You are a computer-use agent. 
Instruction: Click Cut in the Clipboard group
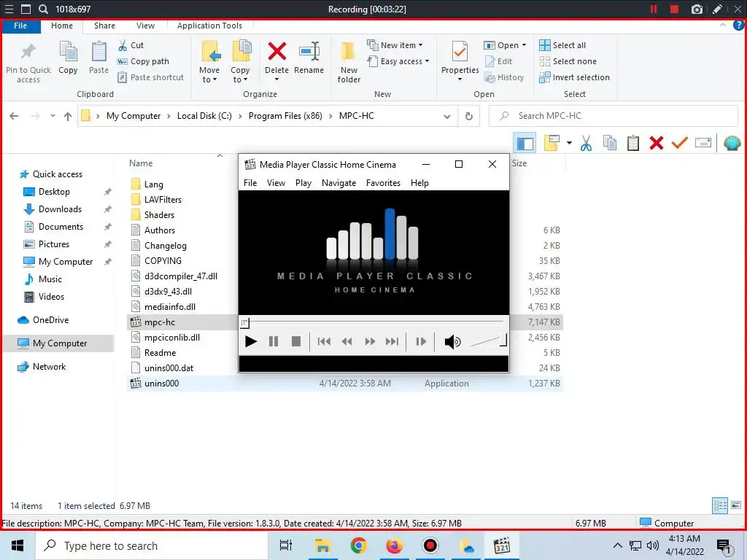click(131, 45)
